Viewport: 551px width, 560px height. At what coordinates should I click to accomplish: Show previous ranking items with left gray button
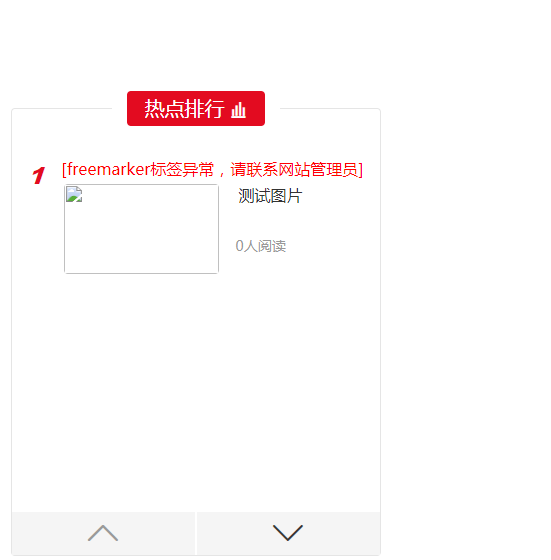(103, 533)
